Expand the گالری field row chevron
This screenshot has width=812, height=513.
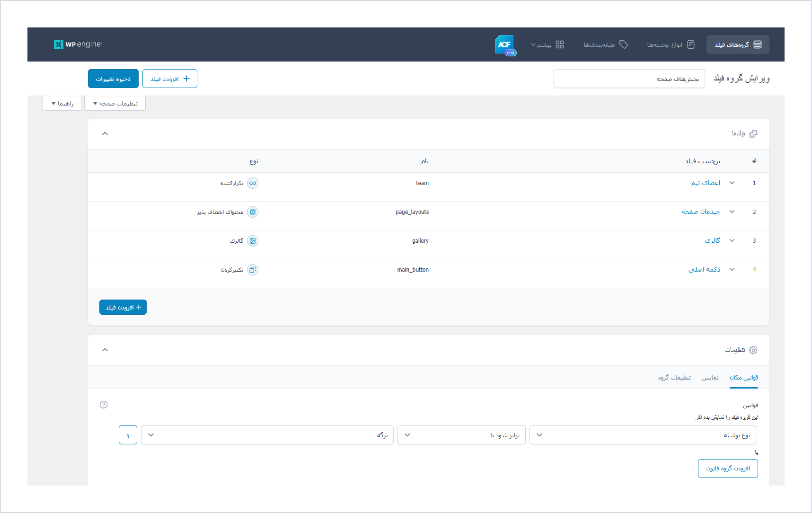coord(732,240)
